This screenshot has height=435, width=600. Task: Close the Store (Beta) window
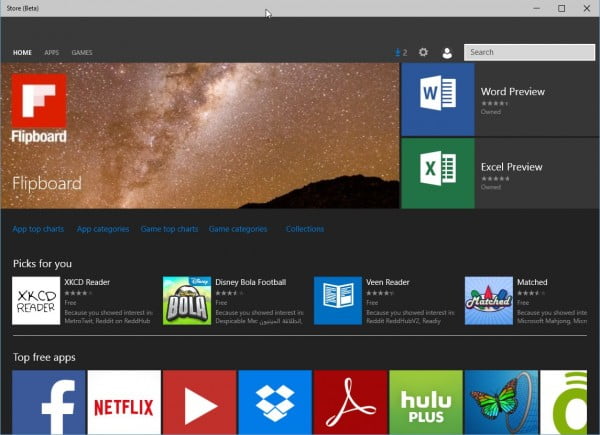click(587, 8)
